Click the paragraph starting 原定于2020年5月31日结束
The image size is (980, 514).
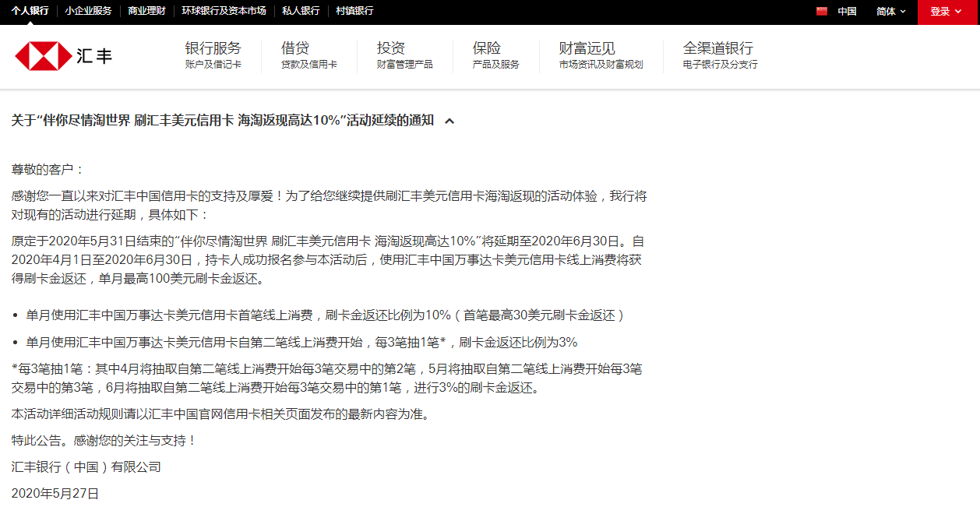tap(328, 260)
